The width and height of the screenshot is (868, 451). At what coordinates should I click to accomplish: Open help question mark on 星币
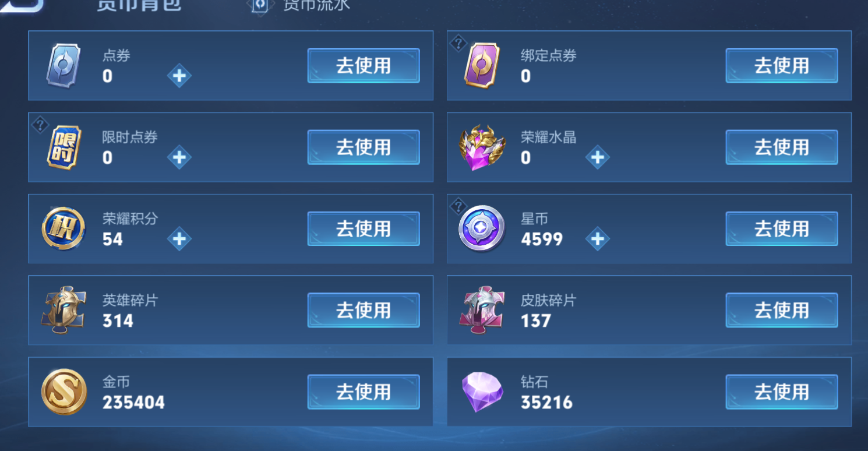pyautogui.click(x=458, y=206)
